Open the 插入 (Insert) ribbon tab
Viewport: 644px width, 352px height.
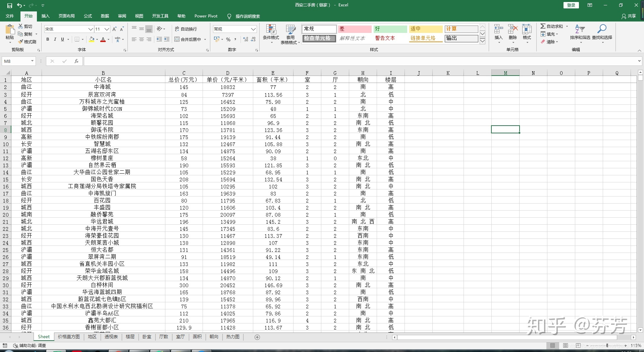pyautogui.click(x=45, y=16)
